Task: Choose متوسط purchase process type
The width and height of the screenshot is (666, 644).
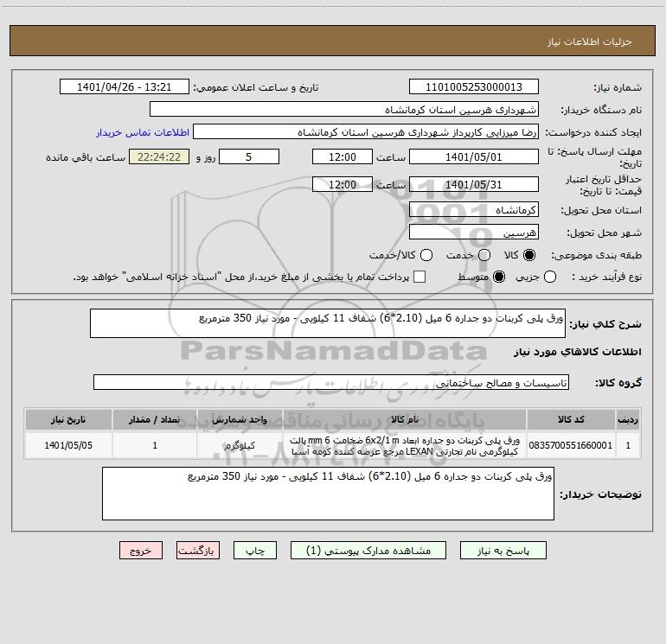Action: [499, 277]
